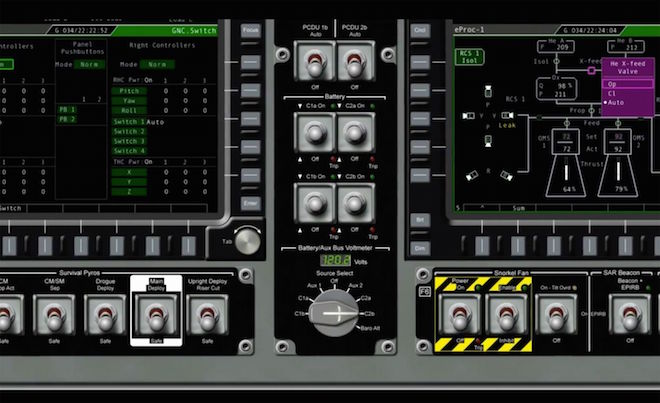Click the FC icon beside Snorkel Fan panel

pos(425,291)
